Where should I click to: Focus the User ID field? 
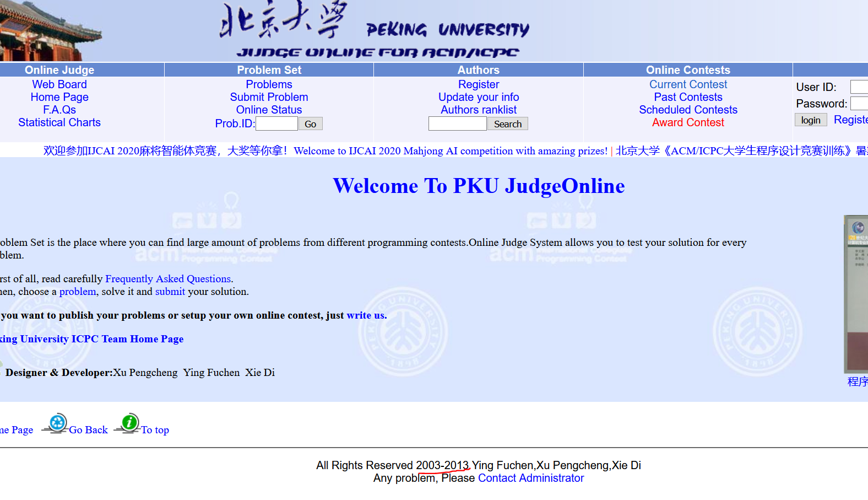pyautogui.click(x=859, y=87)
